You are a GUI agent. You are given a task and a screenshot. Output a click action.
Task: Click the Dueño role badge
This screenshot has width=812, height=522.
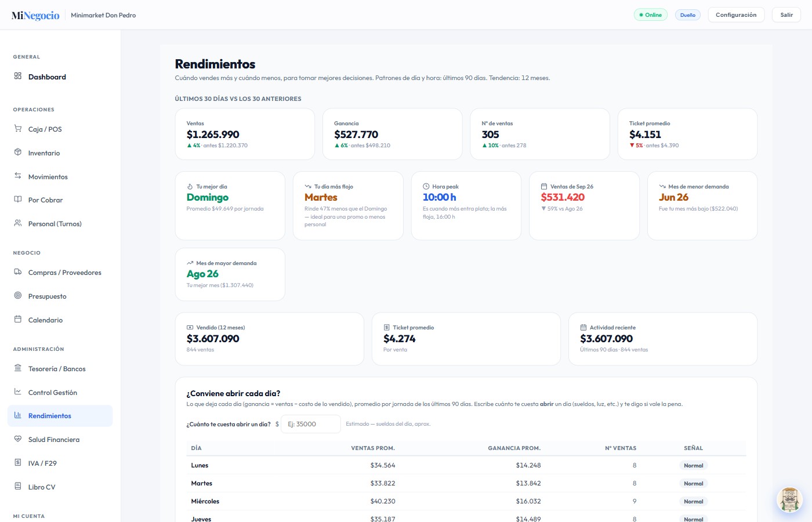coord(688,15)
